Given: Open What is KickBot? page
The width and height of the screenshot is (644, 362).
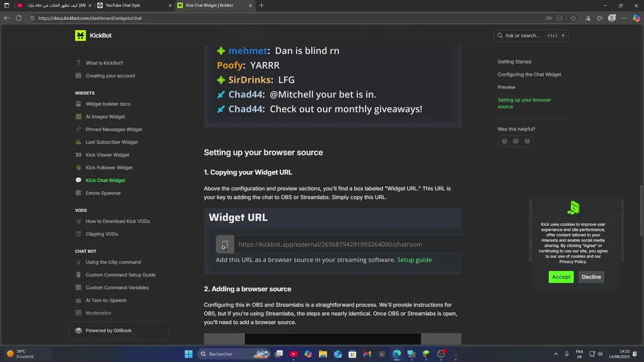Looking at the screenshot, I should click(104, 63).
